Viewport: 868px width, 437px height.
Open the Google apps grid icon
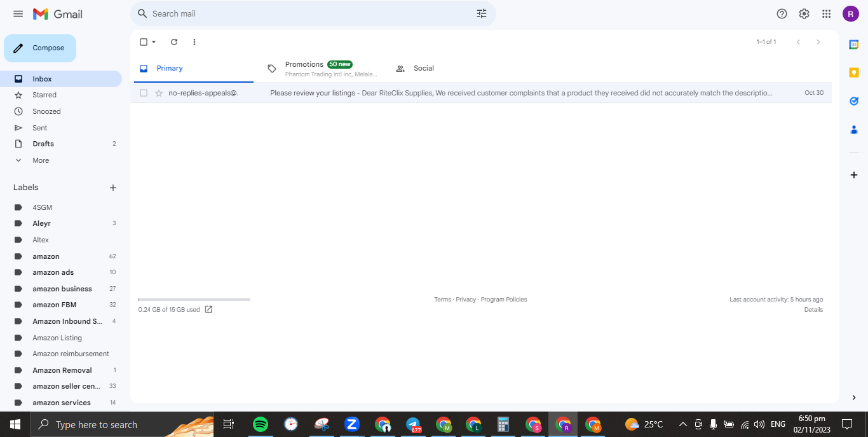(826, 13)
